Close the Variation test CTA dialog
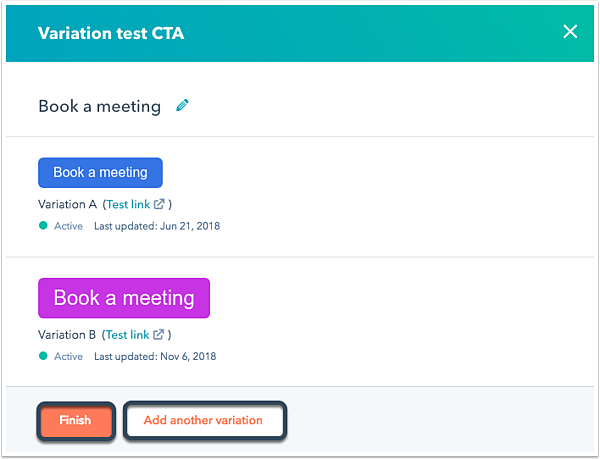This screenshot has height=459, width=600. (x=570, y=32)
